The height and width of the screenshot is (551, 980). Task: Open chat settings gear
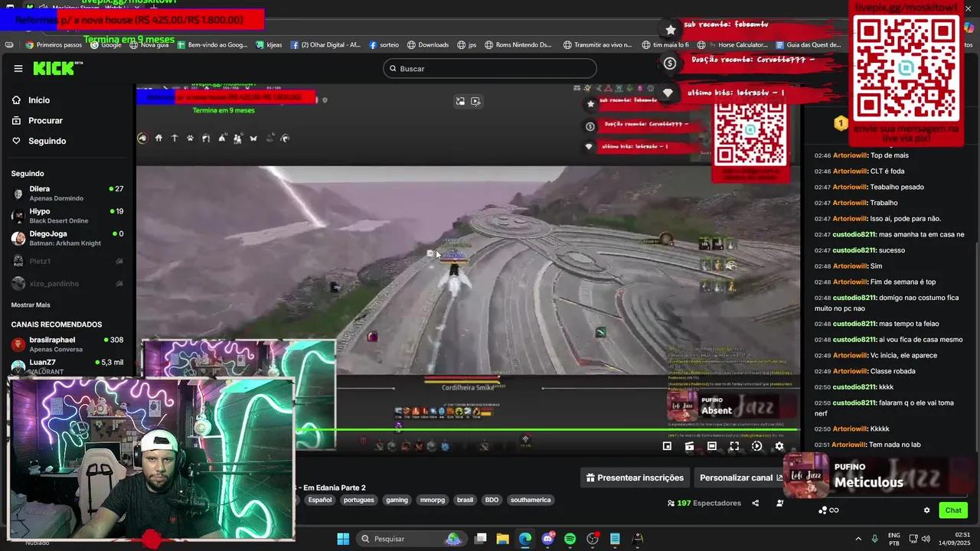coord(926,510)
